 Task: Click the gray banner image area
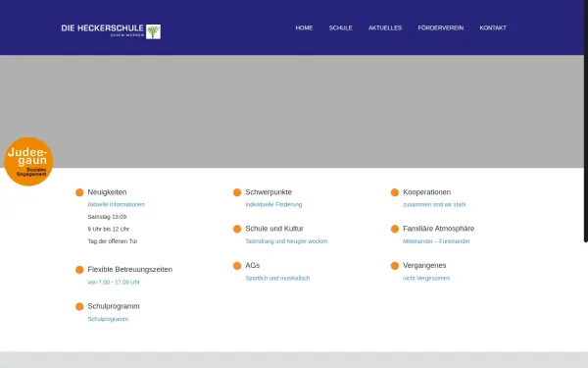[x=292, y=112]
